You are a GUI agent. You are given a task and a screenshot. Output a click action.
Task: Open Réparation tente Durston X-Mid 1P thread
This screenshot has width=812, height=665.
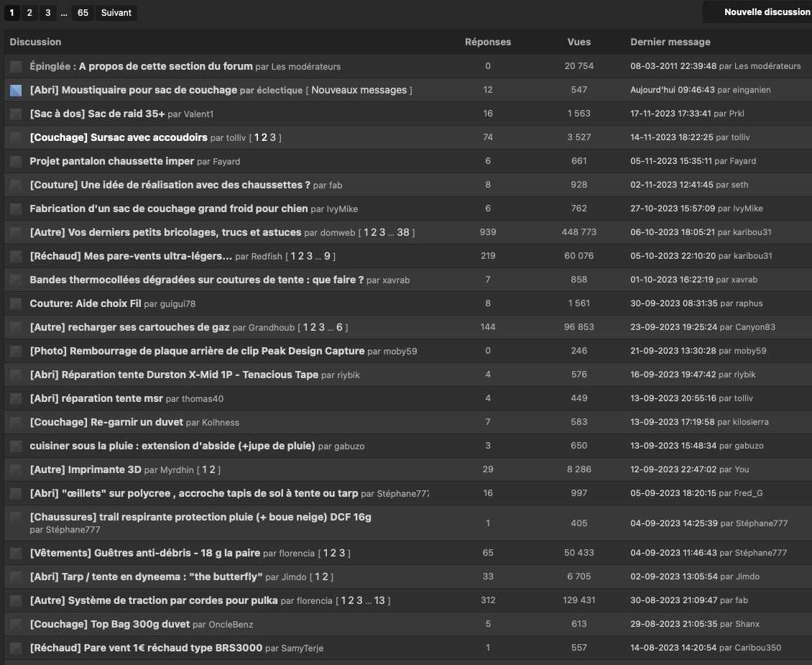174,375
